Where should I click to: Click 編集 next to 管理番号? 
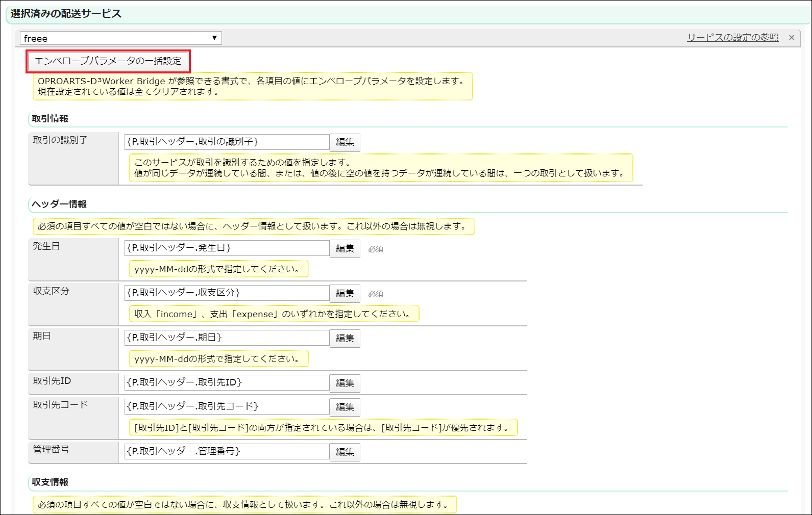[345, 452]
